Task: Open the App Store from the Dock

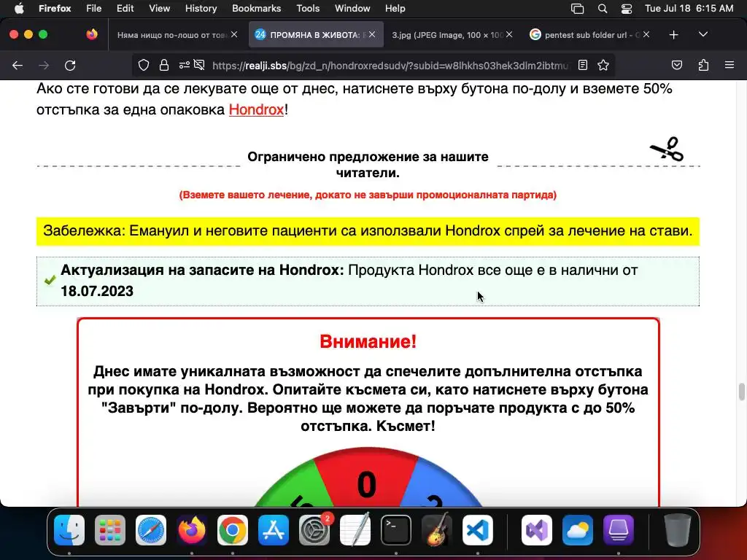Action: 274,530
